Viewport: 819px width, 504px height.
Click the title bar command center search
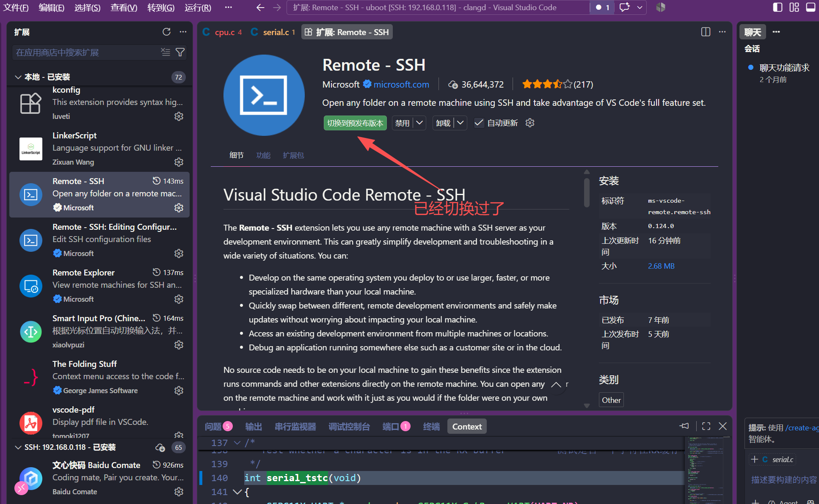pos(438,7)
